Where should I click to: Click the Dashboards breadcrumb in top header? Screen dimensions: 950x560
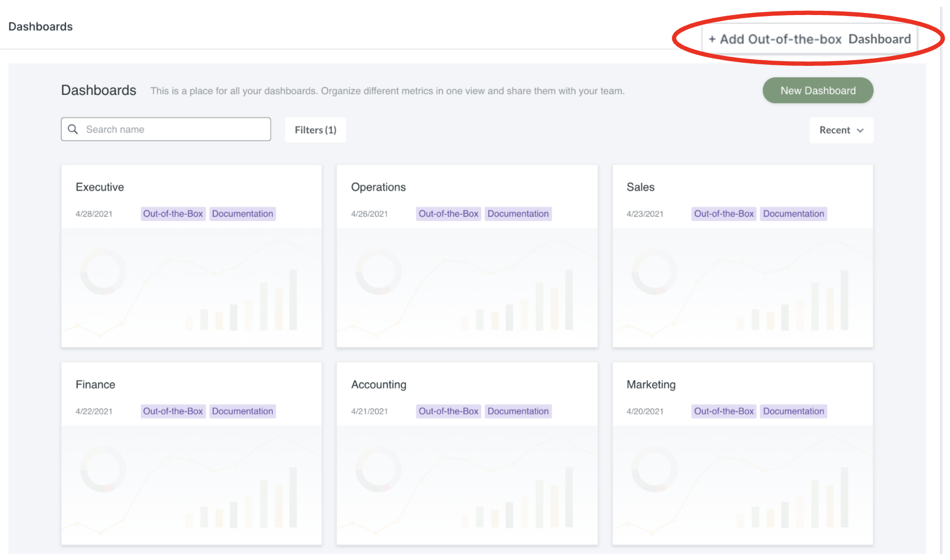click(x=40, y=26)
